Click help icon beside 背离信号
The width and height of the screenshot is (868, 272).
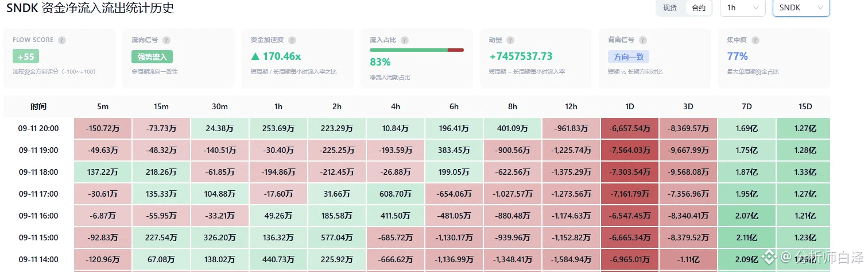(642, 40)
